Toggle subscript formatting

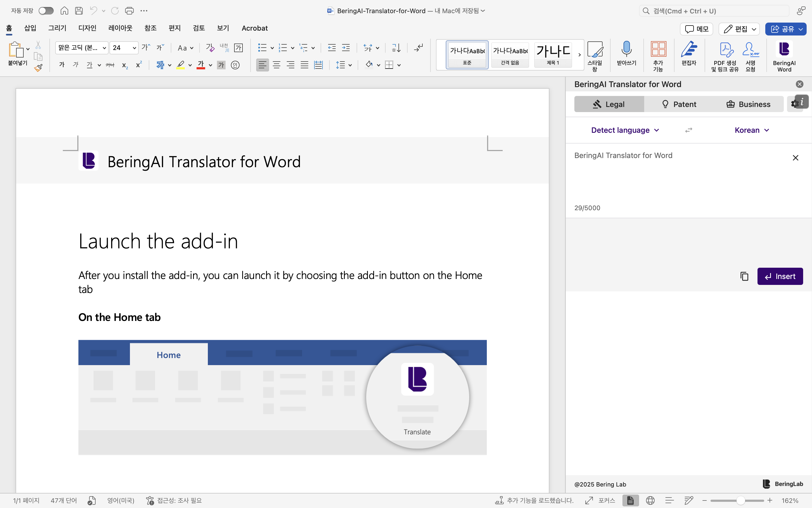125,65
